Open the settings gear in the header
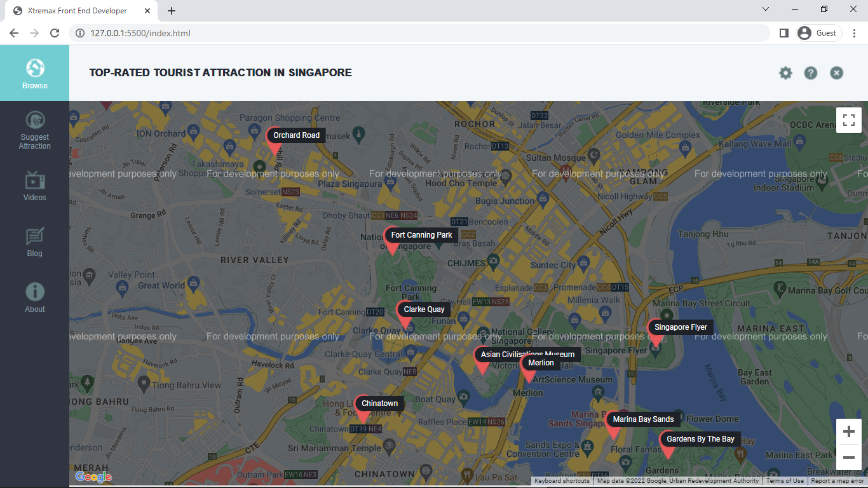 785,72
